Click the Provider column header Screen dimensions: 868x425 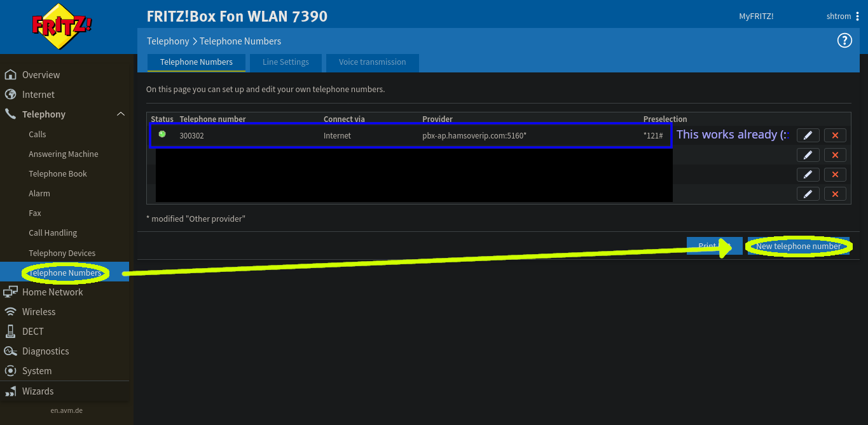click(x=437, y=119)
